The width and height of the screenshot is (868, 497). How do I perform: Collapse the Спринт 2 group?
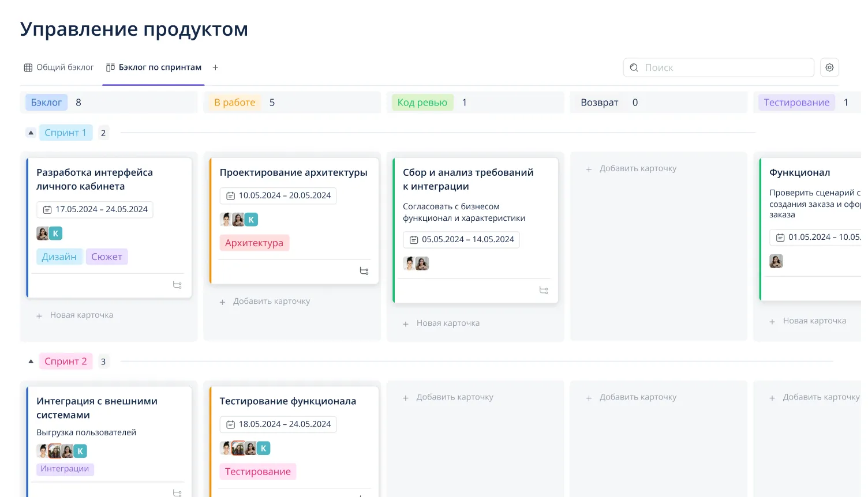tap(31, 362)
